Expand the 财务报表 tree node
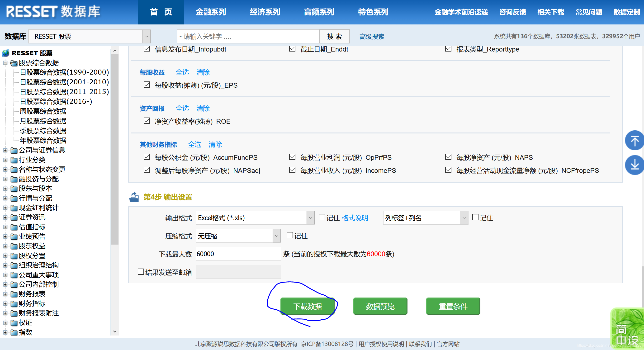The width and height of the screenshot is (644, 350). (x=5, y=294)
